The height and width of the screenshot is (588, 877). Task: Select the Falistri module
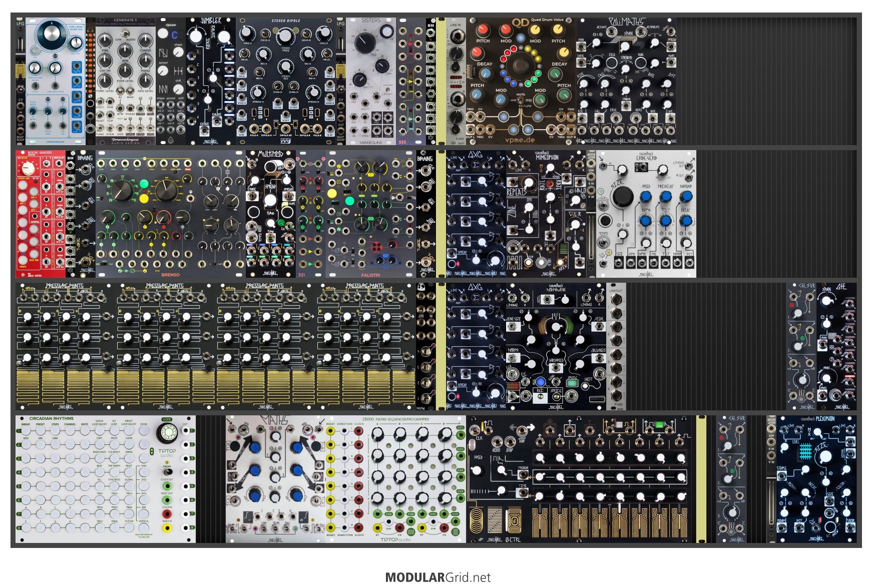point(371,214)
